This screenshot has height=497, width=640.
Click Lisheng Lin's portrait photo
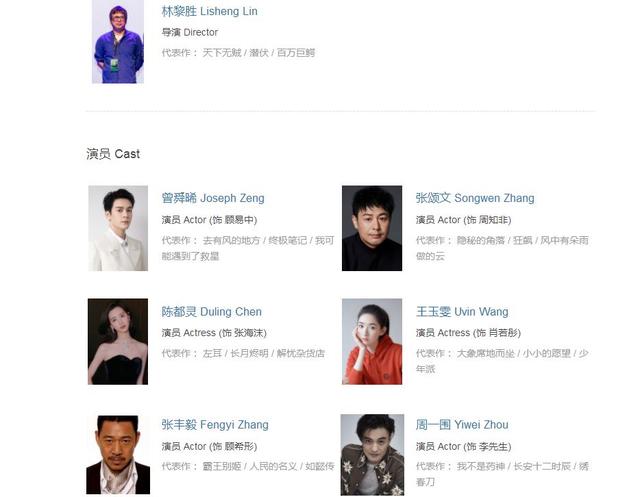[118, 42]
